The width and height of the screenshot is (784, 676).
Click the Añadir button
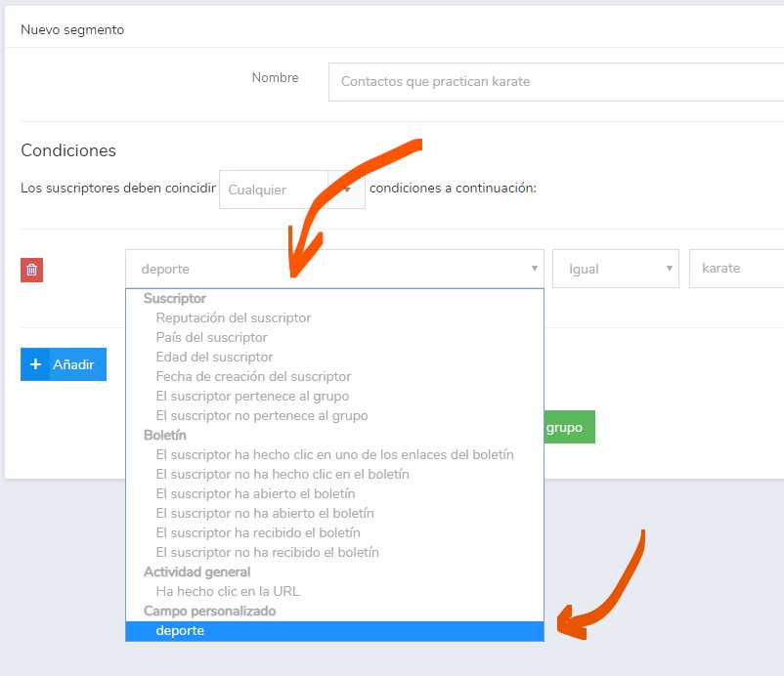pos(64,364)
